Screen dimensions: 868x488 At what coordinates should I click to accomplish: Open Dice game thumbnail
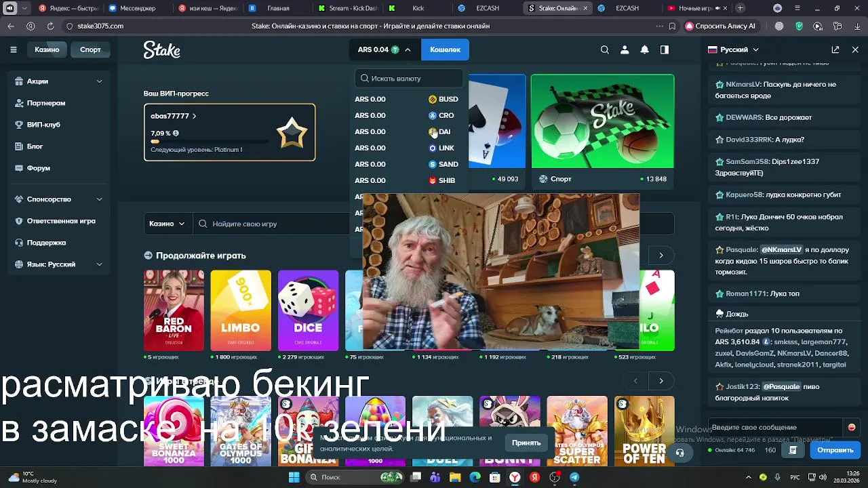[x=308, y=310]
